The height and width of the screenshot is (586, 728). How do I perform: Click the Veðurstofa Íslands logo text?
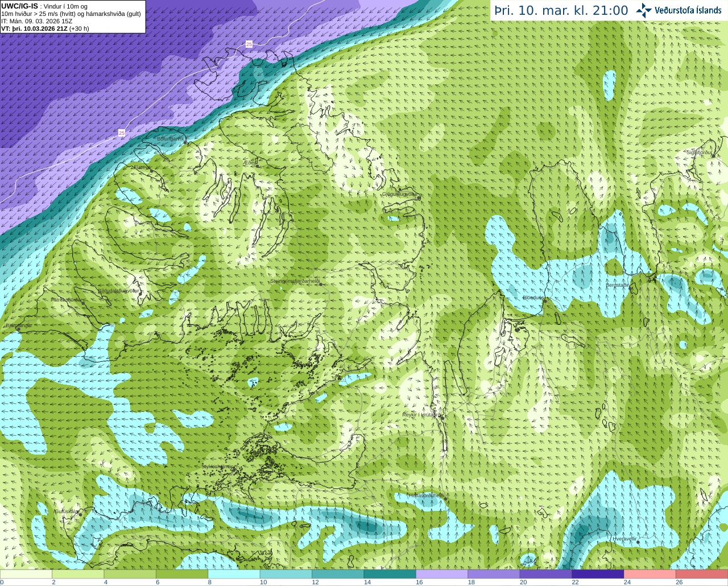coord(688,10)
